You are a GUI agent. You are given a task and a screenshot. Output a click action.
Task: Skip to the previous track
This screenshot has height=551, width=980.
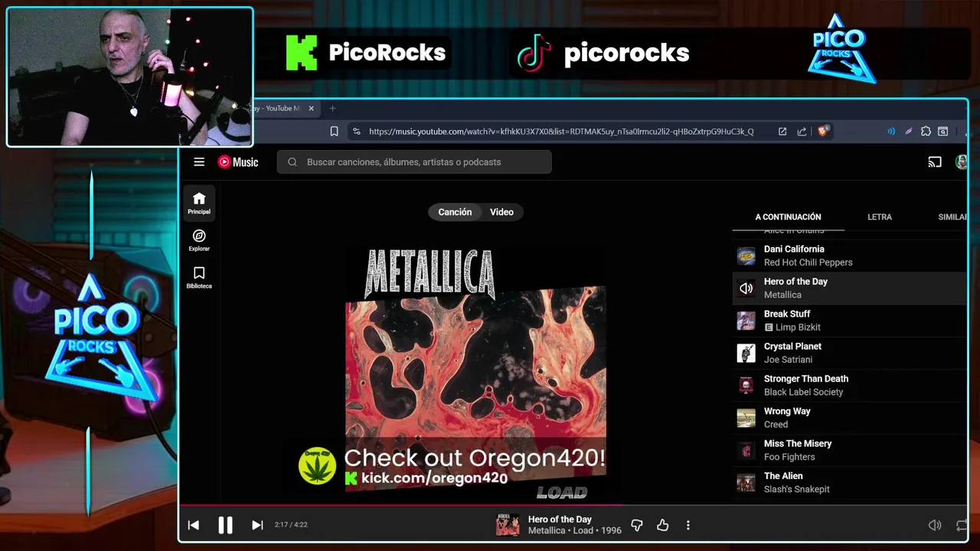(194, 525)
